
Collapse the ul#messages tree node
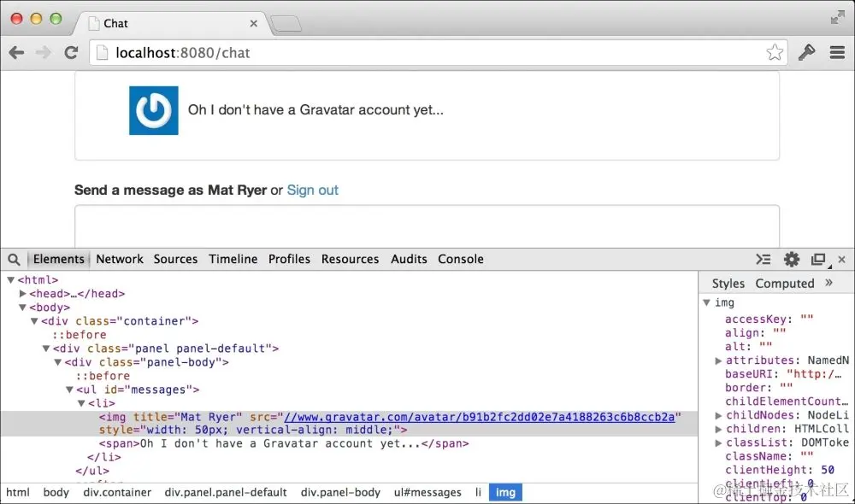click(69, 389)
